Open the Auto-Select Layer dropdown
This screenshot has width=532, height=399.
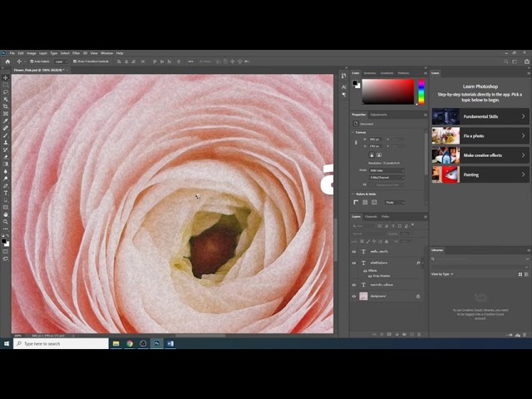click(62, 62)
